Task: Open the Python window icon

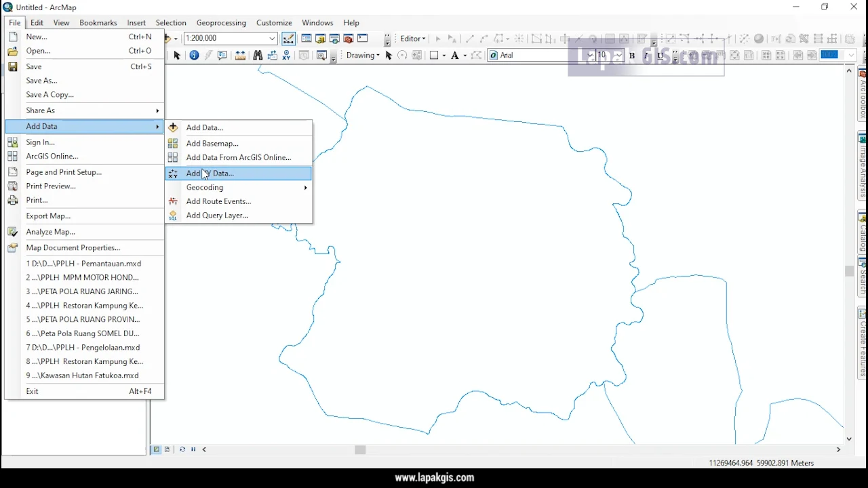Action: tap(363, 39)
